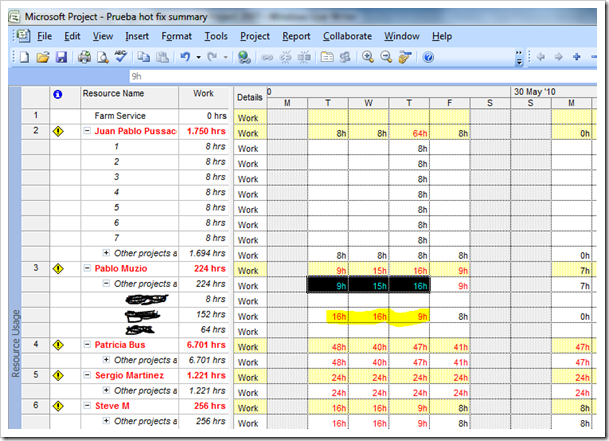Create a new project with New icon

[24, 57]
